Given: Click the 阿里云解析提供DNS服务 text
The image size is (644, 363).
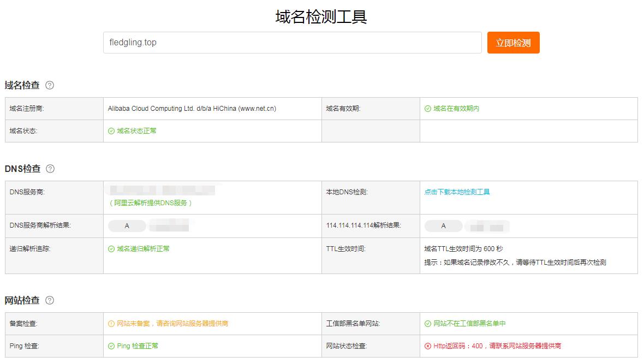Looking at the screenshot, I should point(151,203).
